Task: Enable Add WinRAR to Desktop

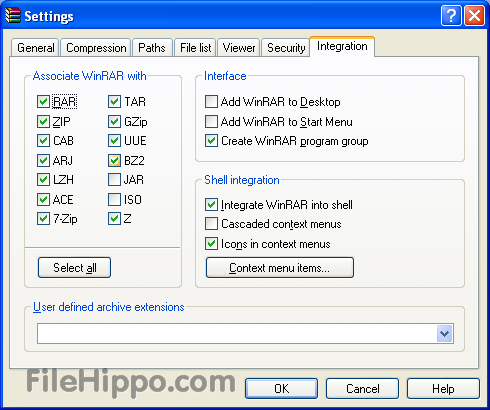Action: (211, 102)
